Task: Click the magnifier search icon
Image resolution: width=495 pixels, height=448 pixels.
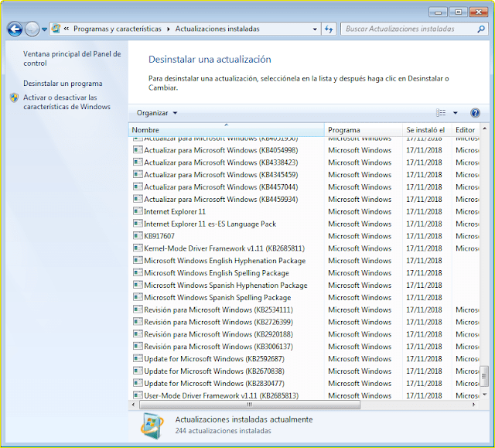Action: point(481,29)
